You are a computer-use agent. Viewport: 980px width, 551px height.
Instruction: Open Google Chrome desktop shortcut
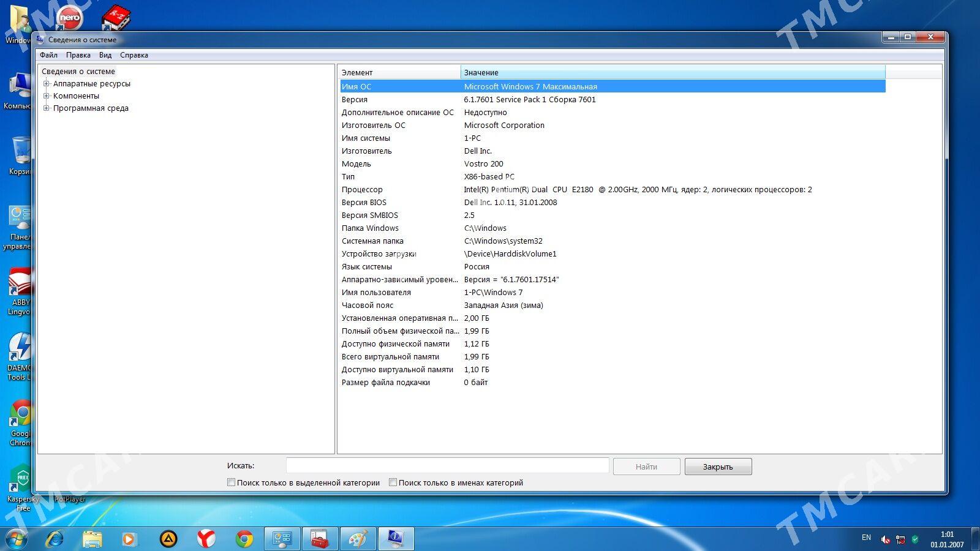tap(21, 423)
